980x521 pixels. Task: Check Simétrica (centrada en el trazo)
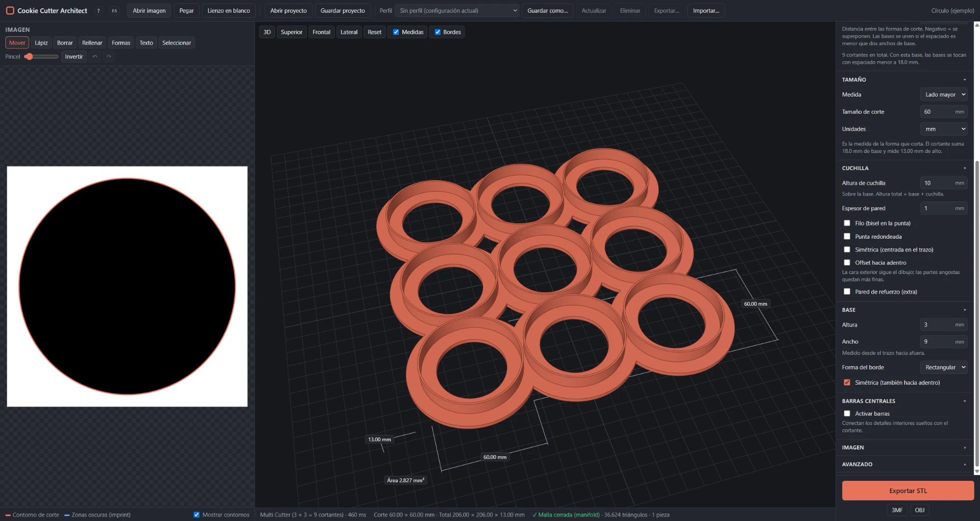847,249
